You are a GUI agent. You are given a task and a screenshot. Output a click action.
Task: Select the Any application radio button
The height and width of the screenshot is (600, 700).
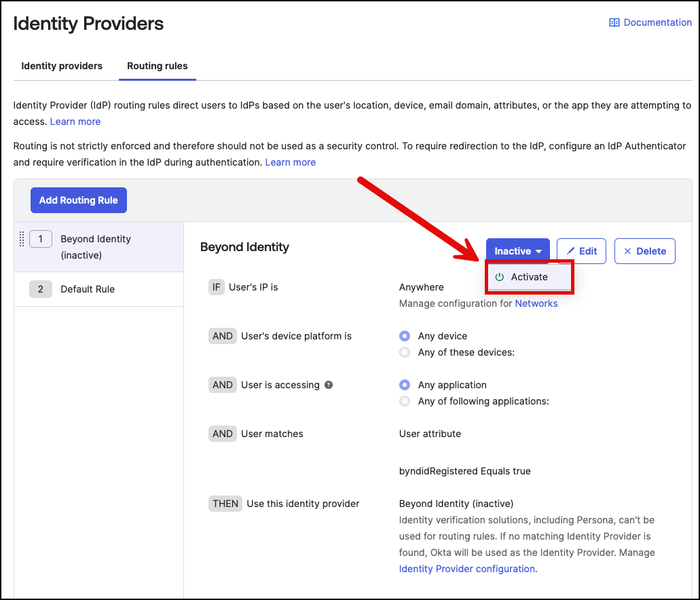click(405, 385)
